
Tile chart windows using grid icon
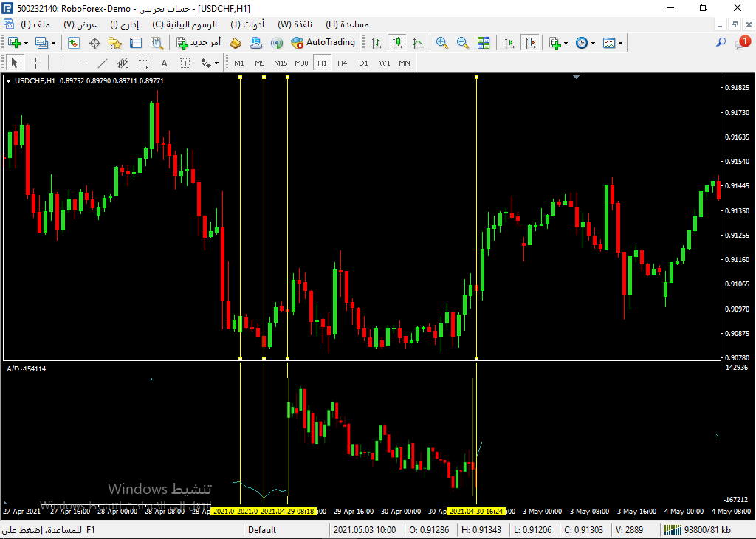pyautogui.click(x=484, y=43)
